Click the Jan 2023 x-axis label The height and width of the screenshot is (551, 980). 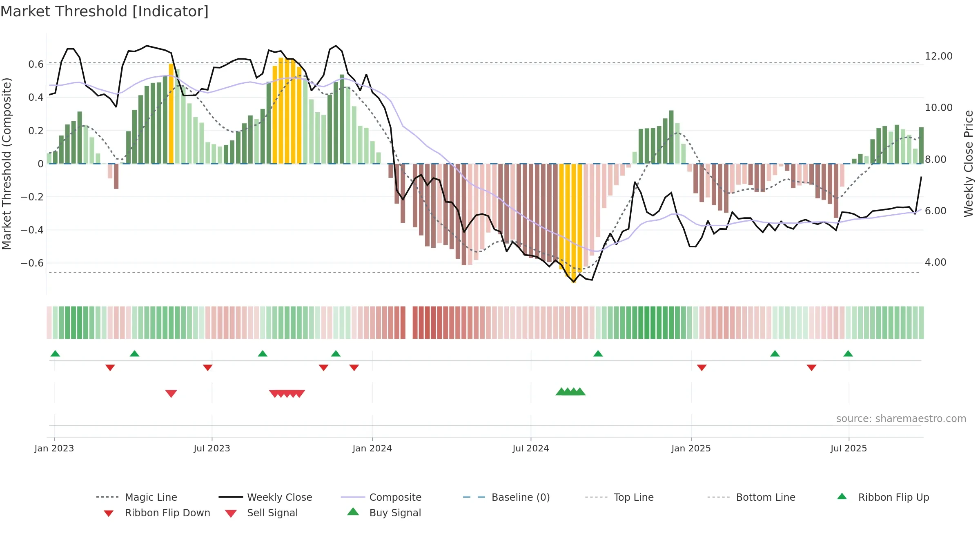(54, 449)
